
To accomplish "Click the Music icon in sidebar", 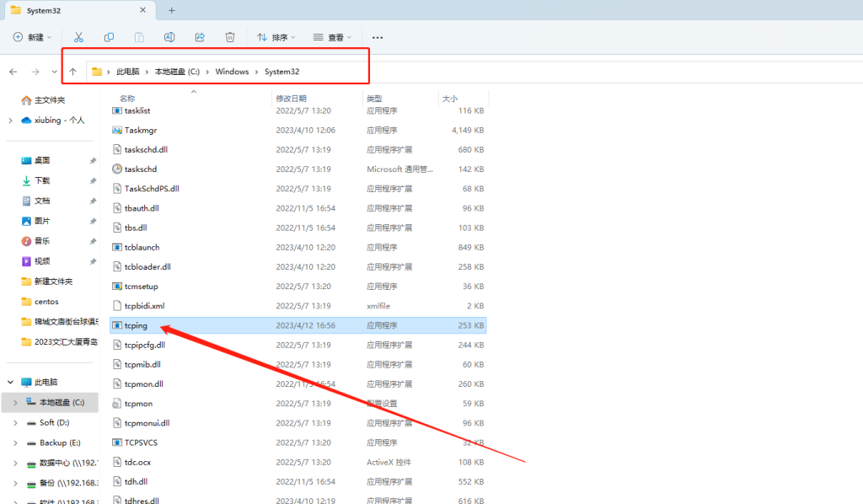I will [x=26, y=241].
